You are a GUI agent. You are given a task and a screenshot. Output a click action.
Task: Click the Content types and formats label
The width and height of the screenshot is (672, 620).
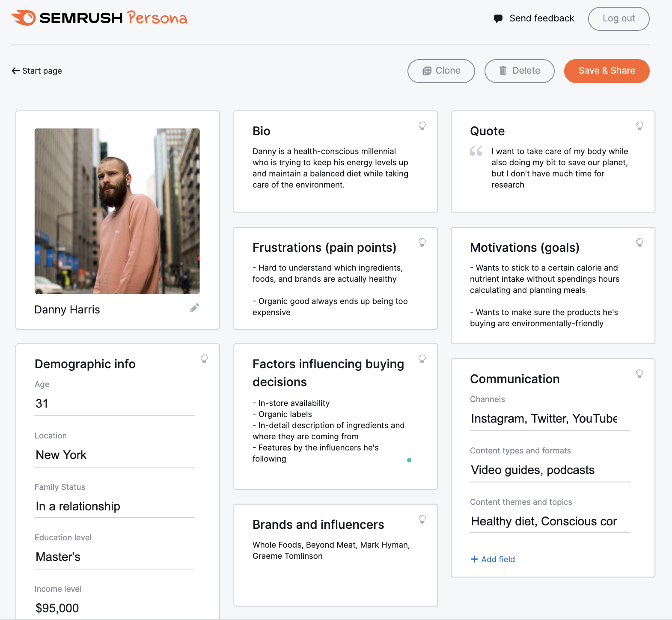pyautogui.click(x=520, y=450)
